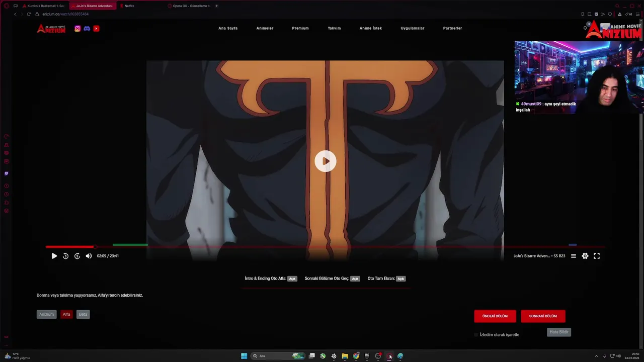This screenshot has width=644, height=362.
Task: Switch to the Netflix browser tab
Action: [x=129, y=6]
